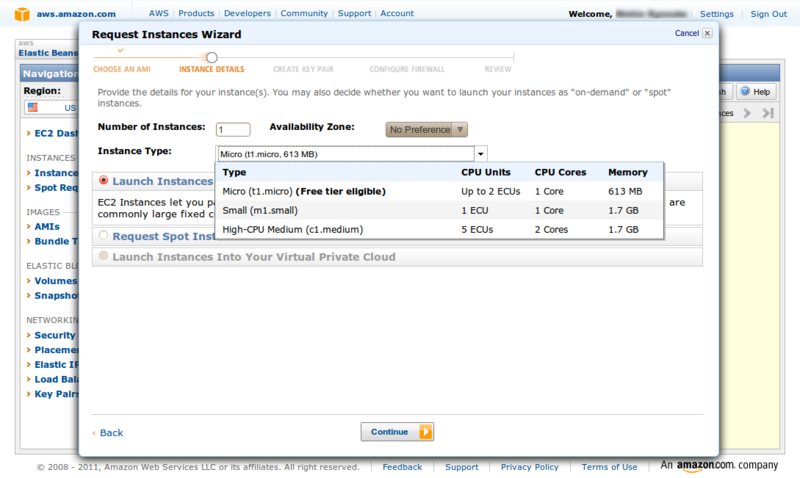Screen dimensions: 800x478
Task: Go to Choose an AMI wizard step
Action: (x=122, y=69)
